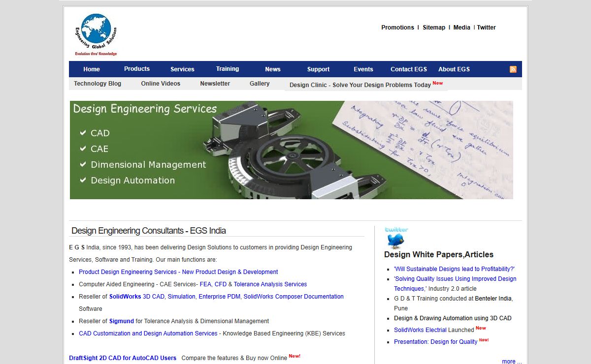Open the Enterprise PDM link
Screen dimensions: 591x364
coord(219,297)
